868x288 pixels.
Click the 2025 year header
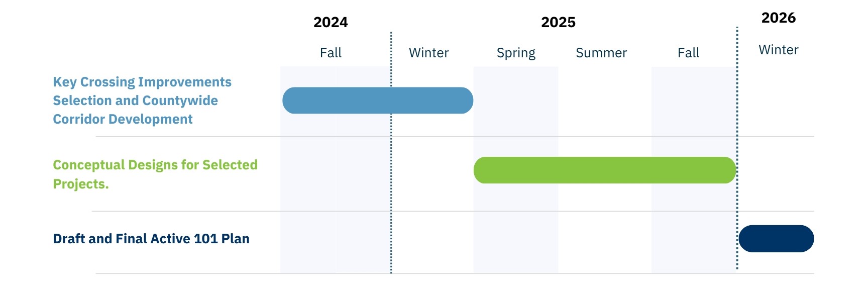pos(558,23)
